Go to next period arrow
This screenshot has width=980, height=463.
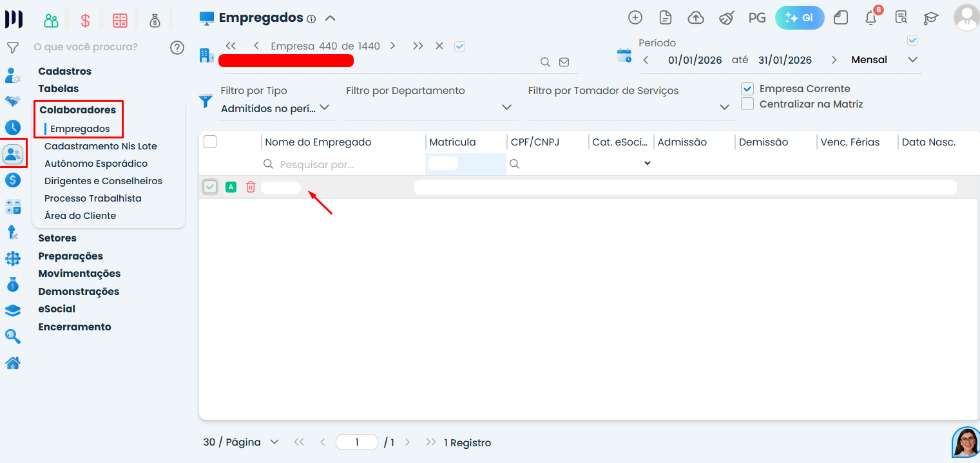tap(834, 60)
